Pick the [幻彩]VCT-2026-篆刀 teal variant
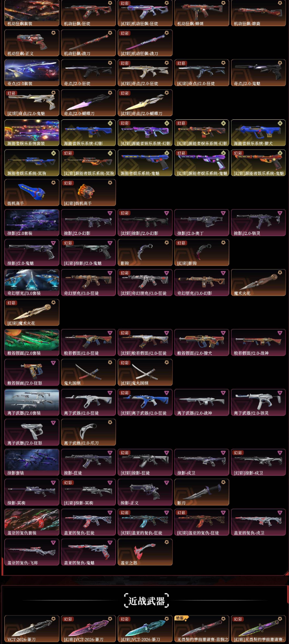Screen dimensions: 289x644 pyautogui.click(x=145, y=629)
